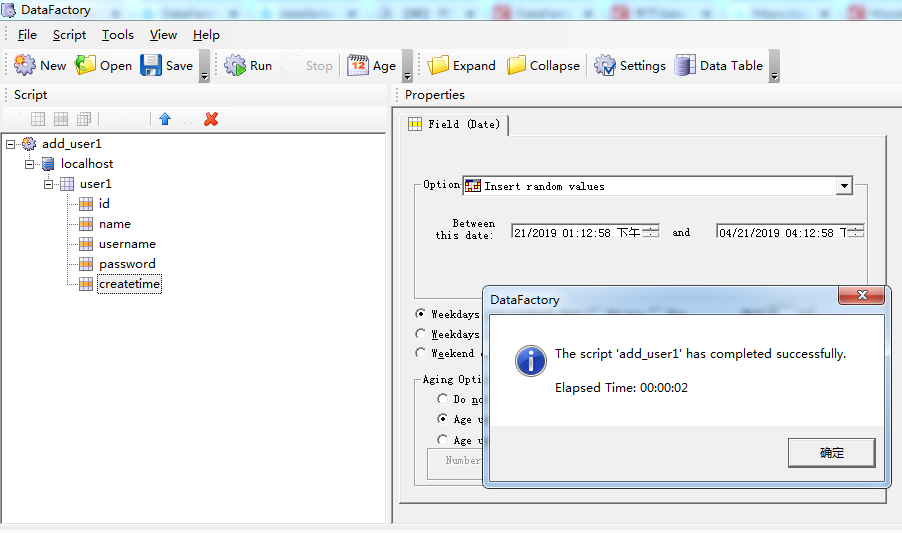The width and height of the screenshot is (902, 533).
Task: Open the overflow arrow after Save
Action: coord(204,66)
